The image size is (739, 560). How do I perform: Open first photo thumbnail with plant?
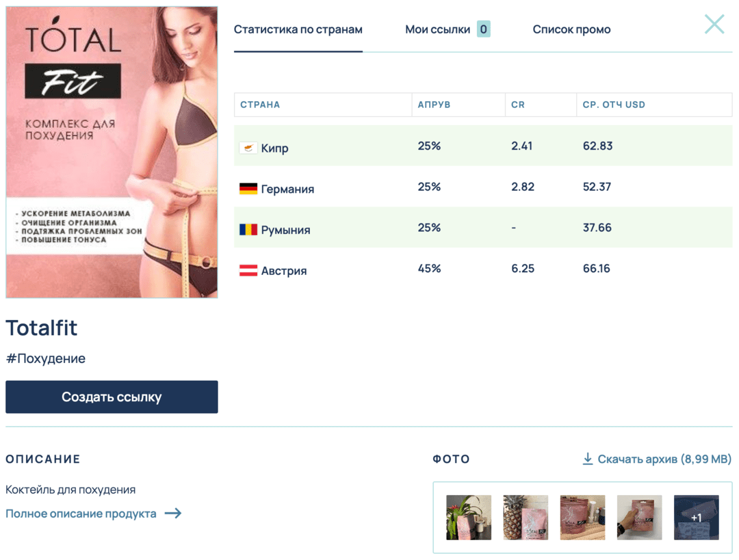(x=469, y=517)
